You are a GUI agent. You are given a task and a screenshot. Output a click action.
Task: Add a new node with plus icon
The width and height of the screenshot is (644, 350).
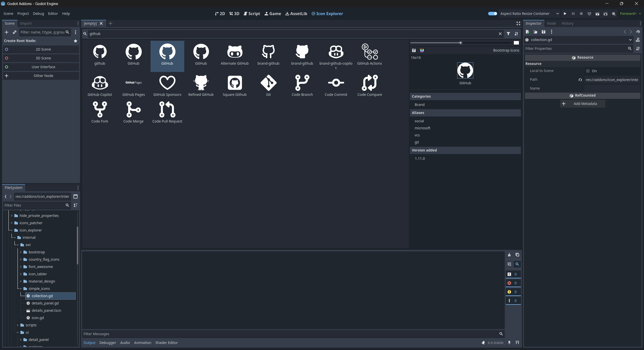coord(7,32)
